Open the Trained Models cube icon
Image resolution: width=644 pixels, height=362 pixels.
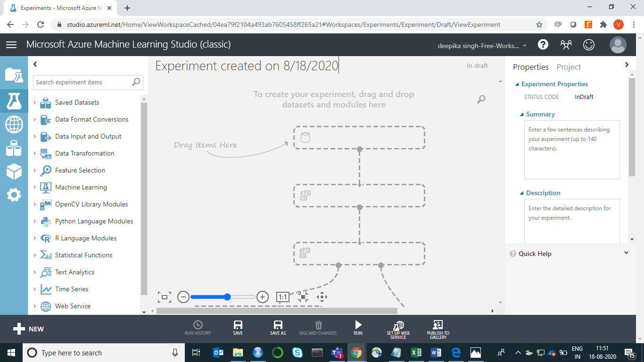(x=14, y=172)
